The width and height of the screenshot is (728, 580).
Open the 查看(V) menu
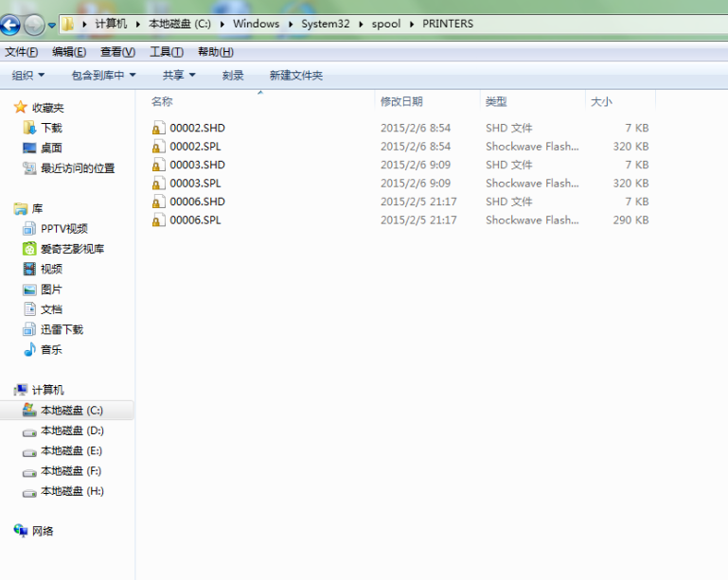click(118, 52)
